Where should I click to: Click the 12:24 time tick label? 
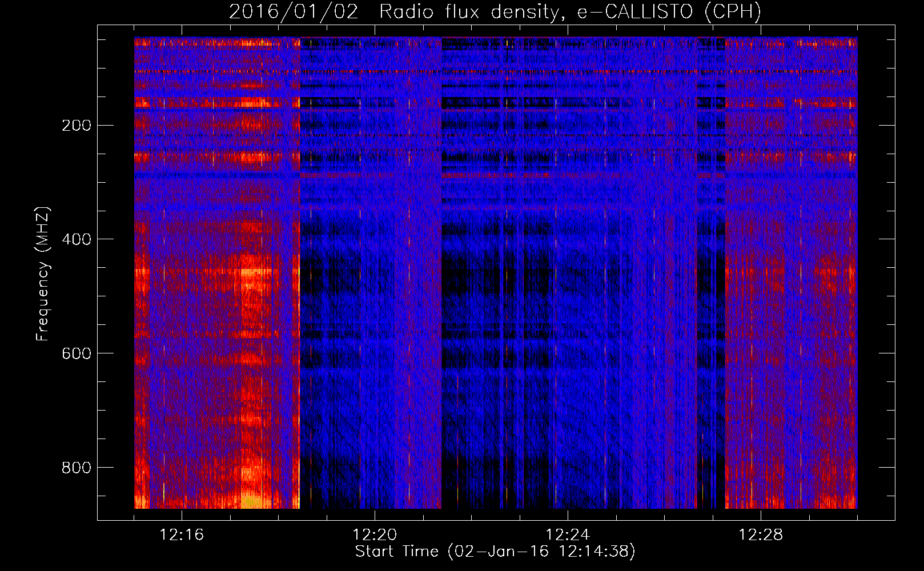(x=568, y=535)
